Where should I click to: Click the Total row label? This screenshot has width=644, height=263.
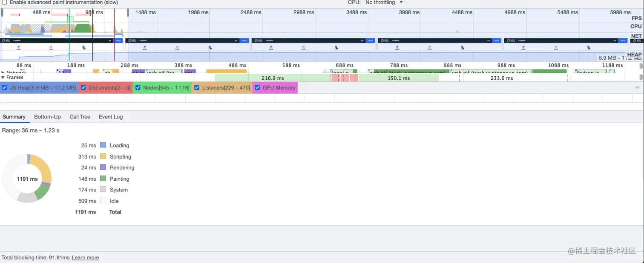[x=115, y=212]
